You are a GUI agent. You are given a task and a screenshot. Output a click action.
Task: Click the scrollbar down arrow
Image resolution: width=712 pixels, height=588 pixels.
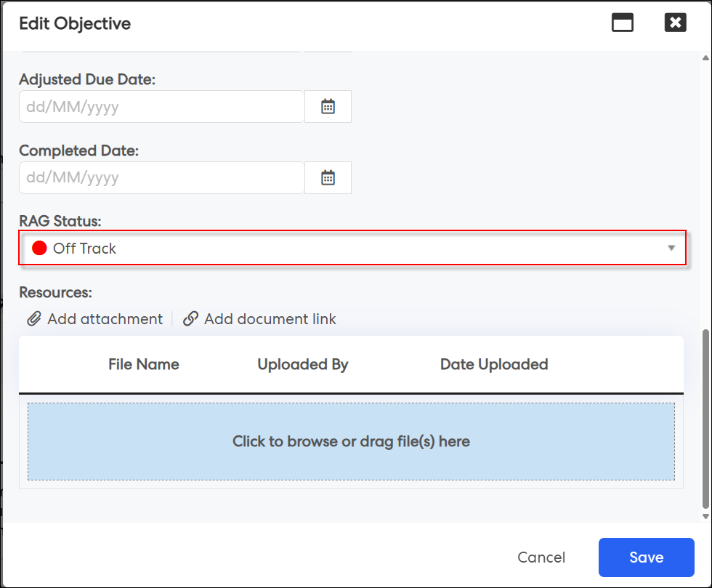[705, 516]
